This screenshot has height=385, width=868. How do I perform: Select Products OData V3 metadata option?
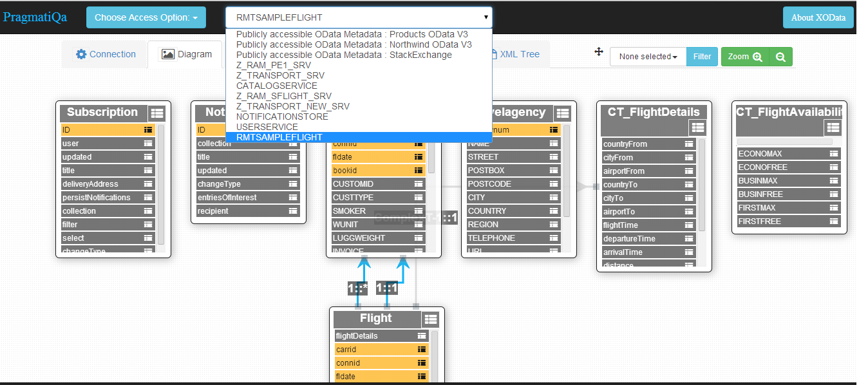tap(359, 34)
